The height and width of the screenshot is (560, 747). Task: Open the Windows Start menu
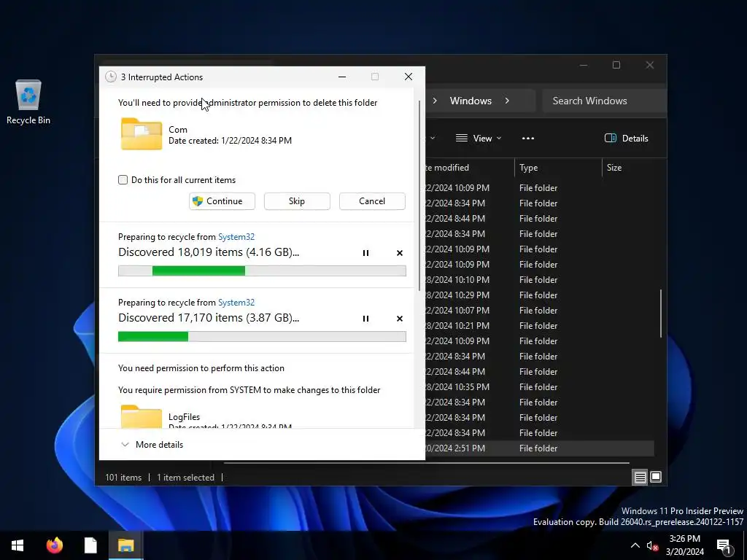[18, 545]
